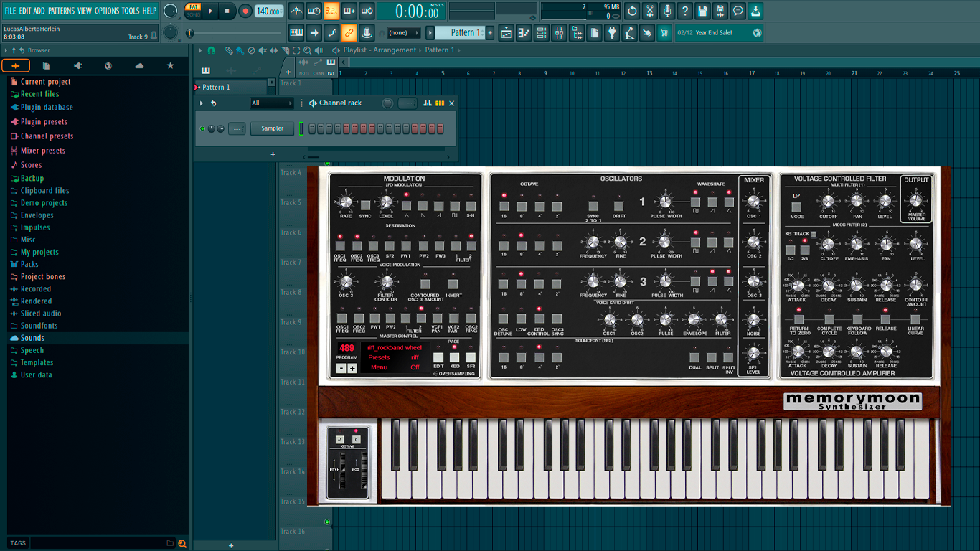Click the render export download icon
The height and width of the screenshot is (551, 980).
tap(756, 11)
